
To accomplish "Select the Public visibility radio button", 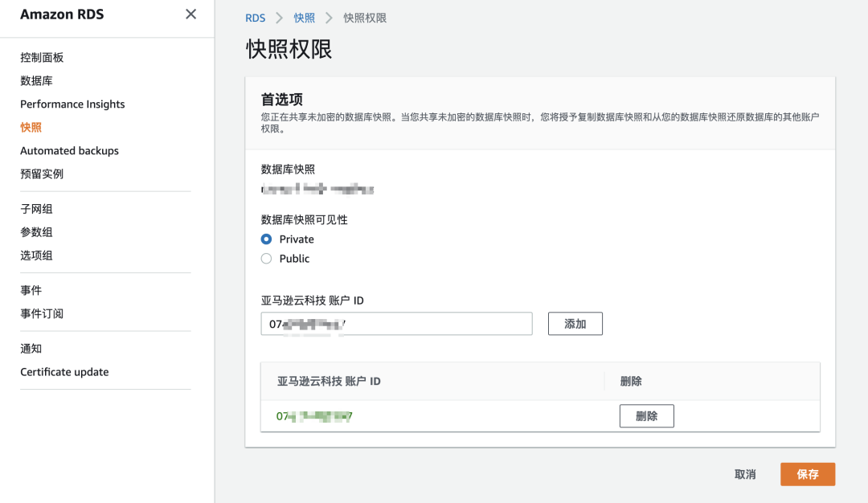I will pyautogui.click(x=266, y=259).
